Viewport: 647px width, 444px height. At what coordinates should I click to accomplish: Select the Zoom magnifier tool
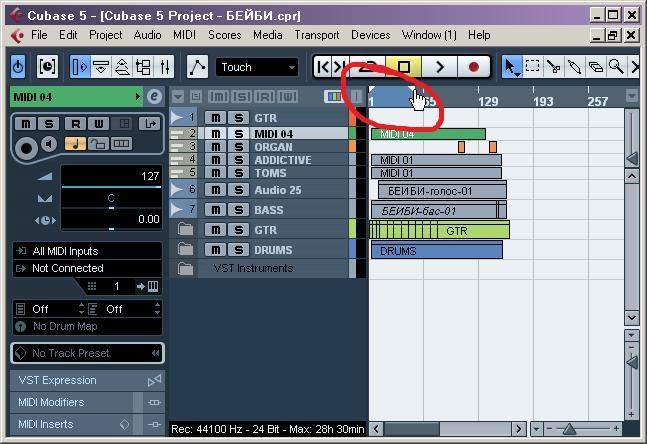pos(616,66)
